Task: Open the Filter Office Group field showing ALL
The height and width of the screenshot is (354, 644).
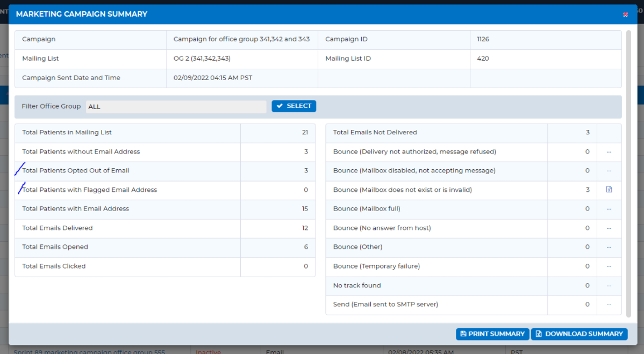Action: click(x=176, y=107)
